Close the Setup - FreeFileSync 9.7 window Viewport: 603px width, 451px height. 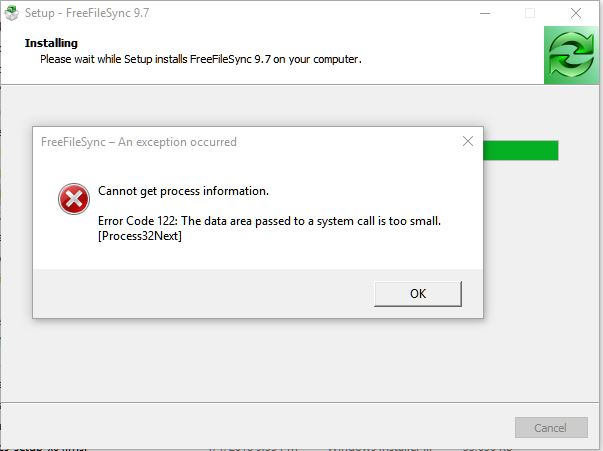coord(576,13)
